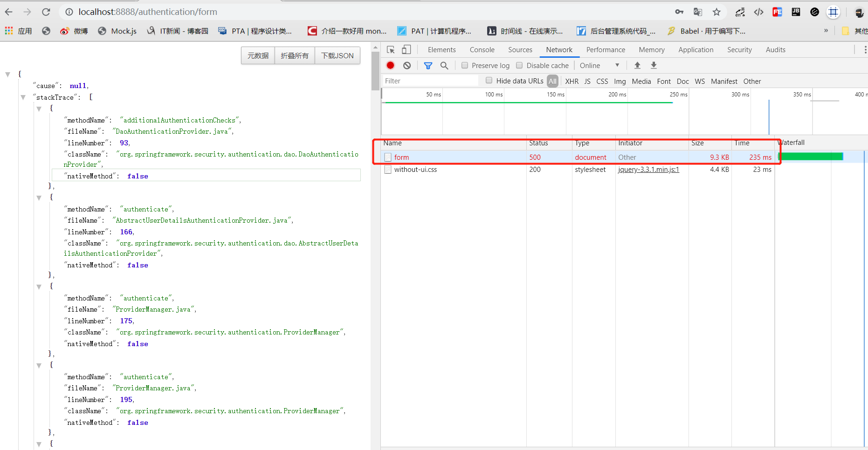Open the black circular extension icon
Viewport: 868px width, 450px height.
coord(814,12)
